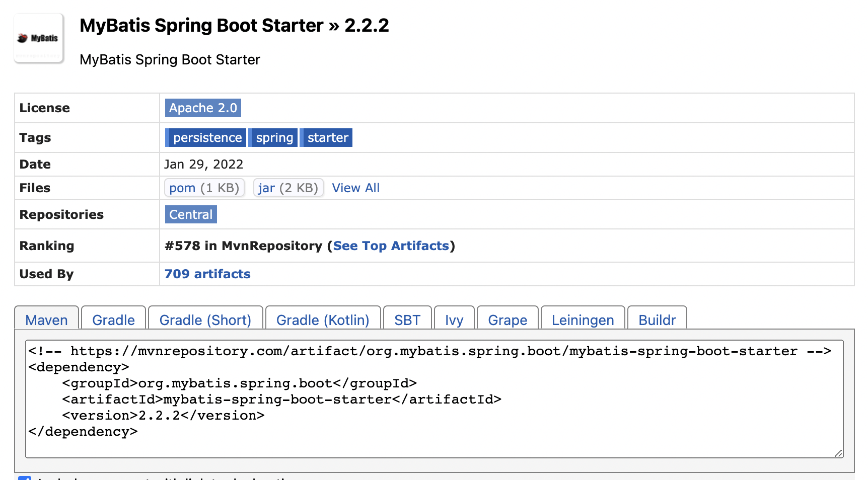
Task: Toggle the checkbox below the snippet box
Action: 25,477
